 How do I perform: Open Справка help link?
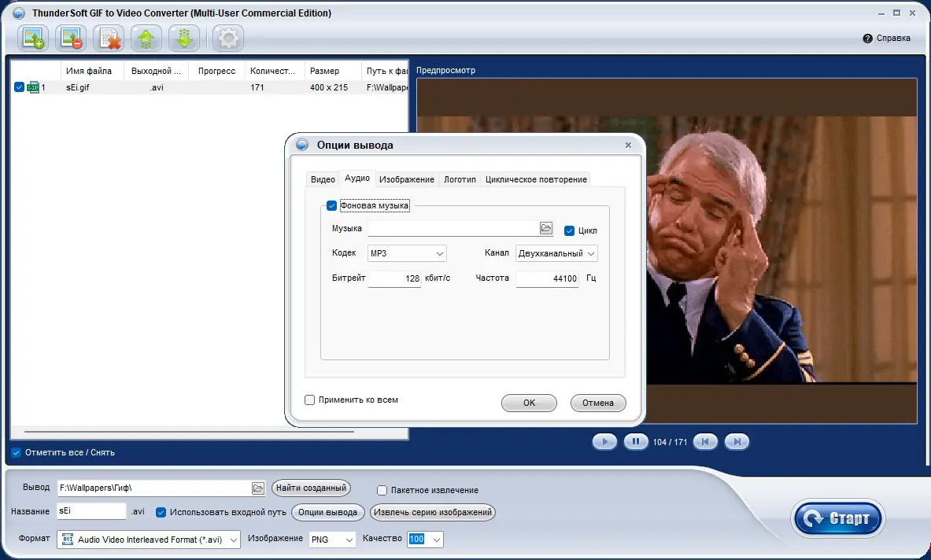tap(886, 38)
